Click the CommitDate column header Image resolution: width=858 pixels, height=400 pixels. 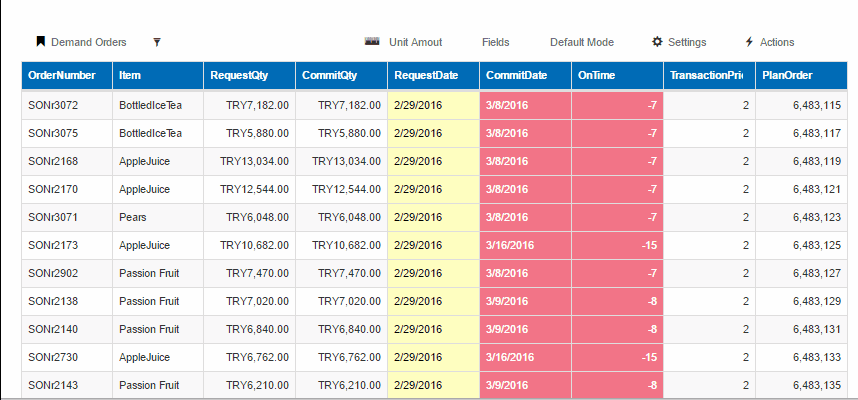tap(517, 75)
